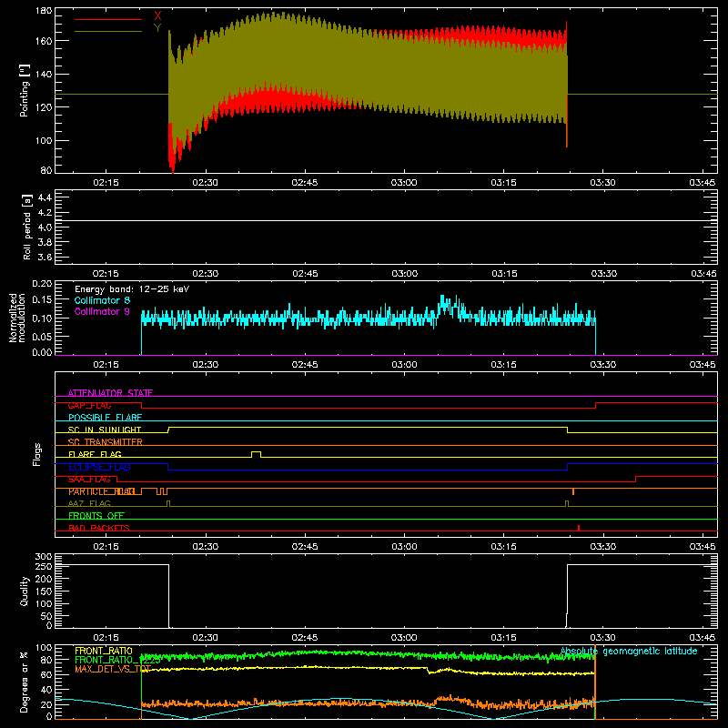Select the olive Y legend line sample
This screenshot has height=728, width=728.
[x=108, y=31]
